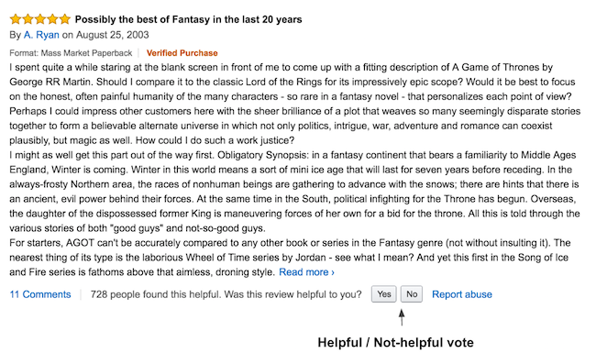This screenshot has height=364, width=596.
Task: Click the upward arrow annotation below the buttons
Action: [402, 317]
